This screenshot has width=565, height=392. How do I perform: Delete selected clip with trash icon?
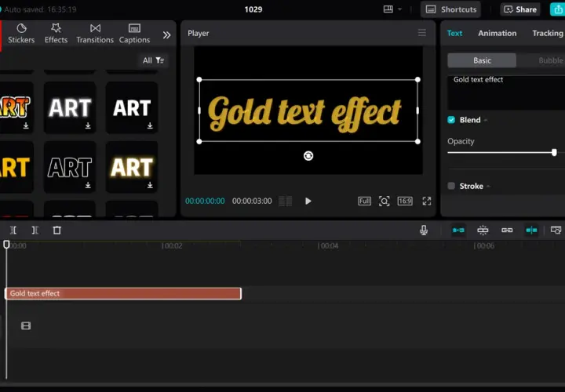click(x=57, y=230)
